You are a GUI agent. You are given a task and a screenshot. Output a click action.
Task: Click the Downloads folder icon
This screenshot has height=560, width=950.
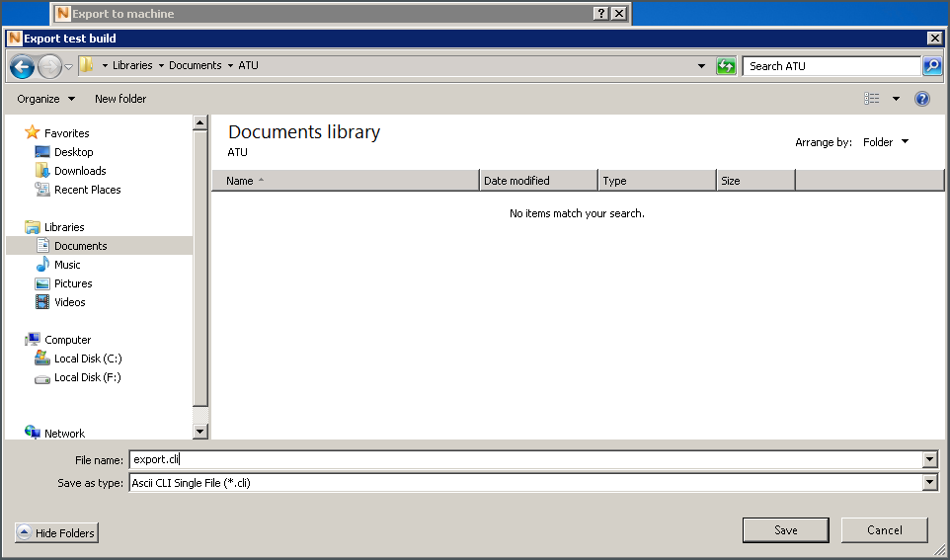pyautogui.click(x=42, y=170)
